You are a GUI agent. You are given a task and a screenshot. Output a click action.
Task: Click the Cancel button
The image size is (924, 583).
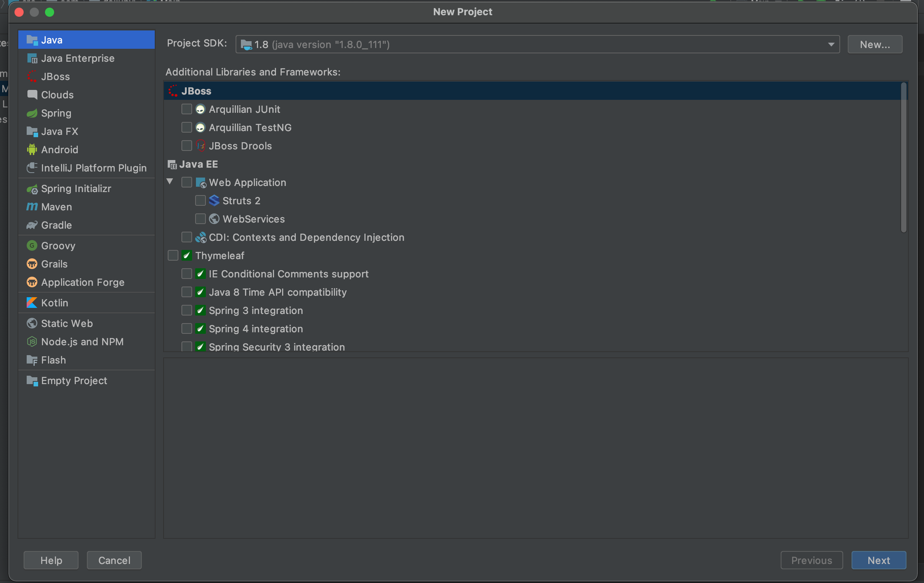tap(114, 561)
